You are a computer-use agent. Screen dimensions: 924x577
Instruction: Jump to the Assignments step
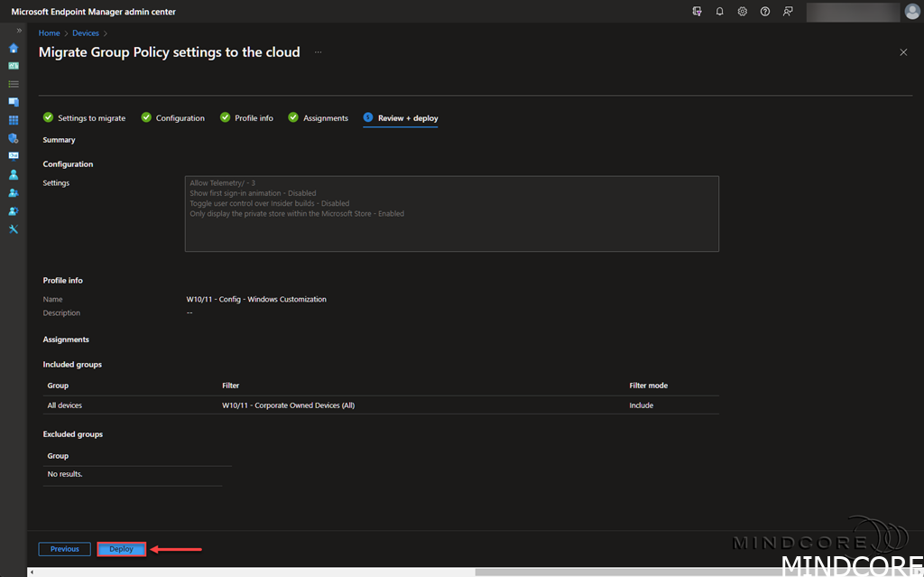[x=318, y=118]
